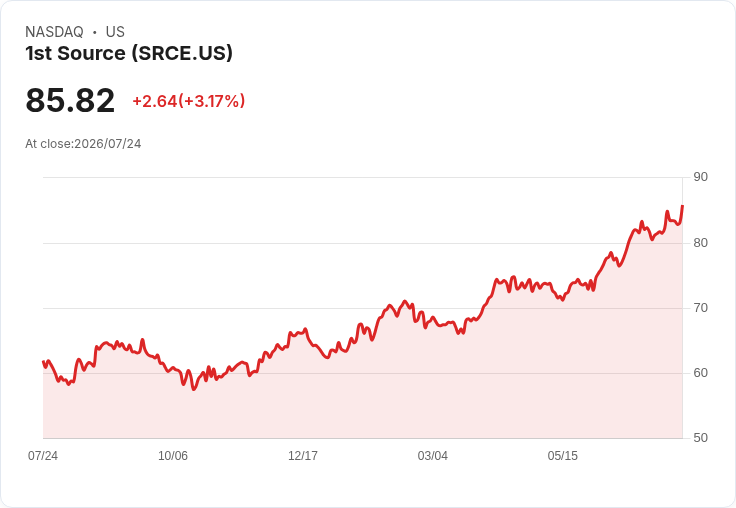This screenshot has width=736, height=508.
Task: Click the At close 2026/07/24 text
Action: pyautogui.click(x=83, y=144)
